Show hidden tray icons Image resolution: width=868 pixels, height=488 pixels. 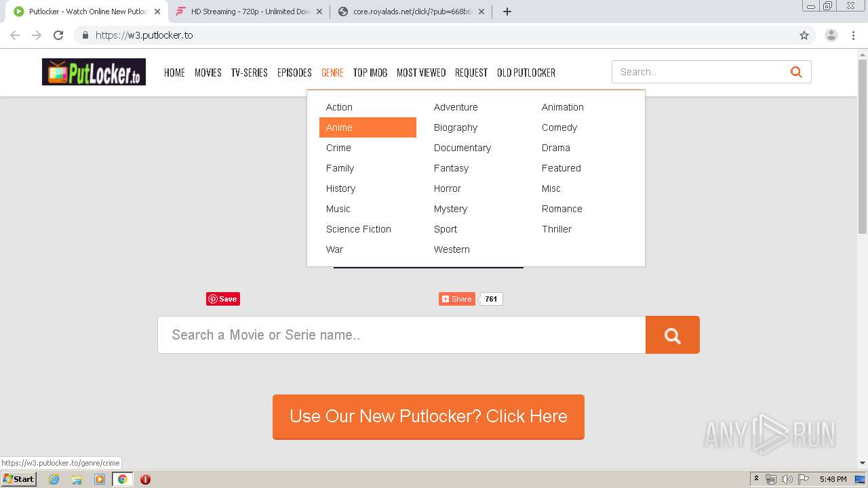(x=756, y=479)
